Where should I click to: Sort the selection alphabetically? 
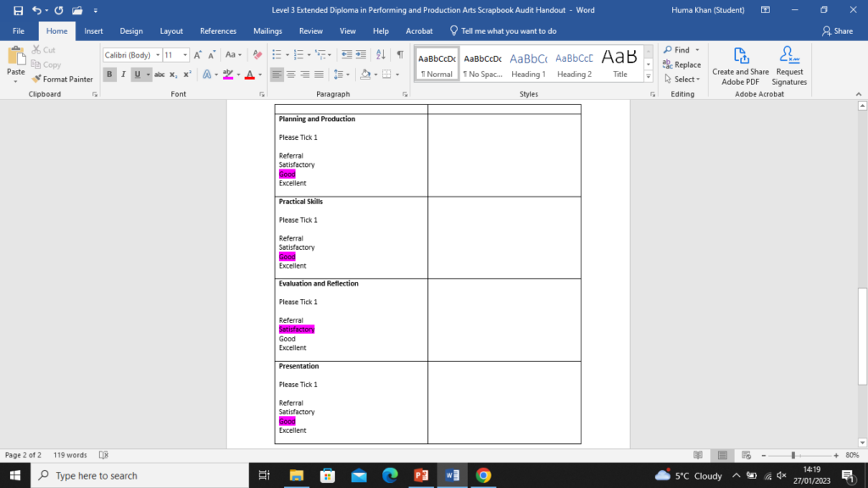pos(381,55)
